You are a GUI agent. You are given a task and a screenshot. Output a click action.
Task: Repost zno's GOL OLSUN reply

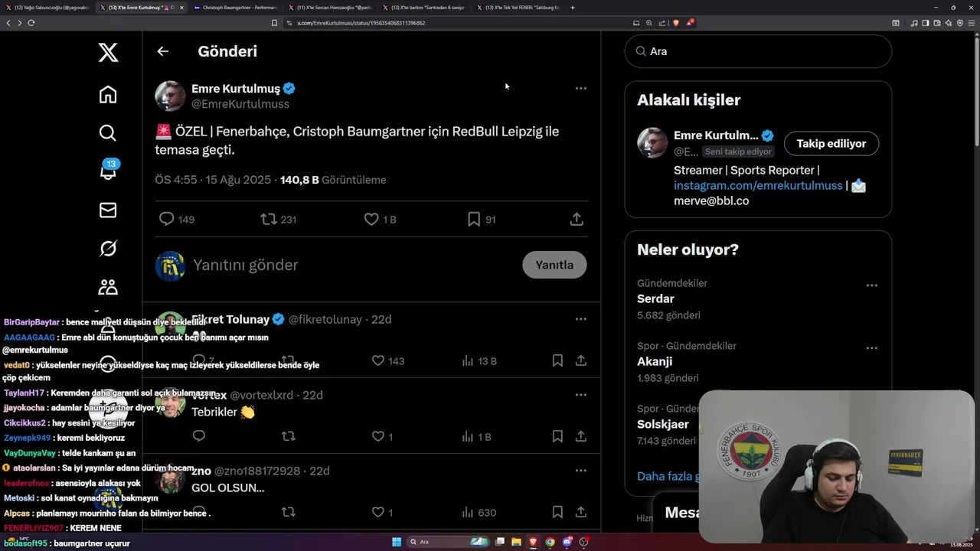click(x=289, y=512)
